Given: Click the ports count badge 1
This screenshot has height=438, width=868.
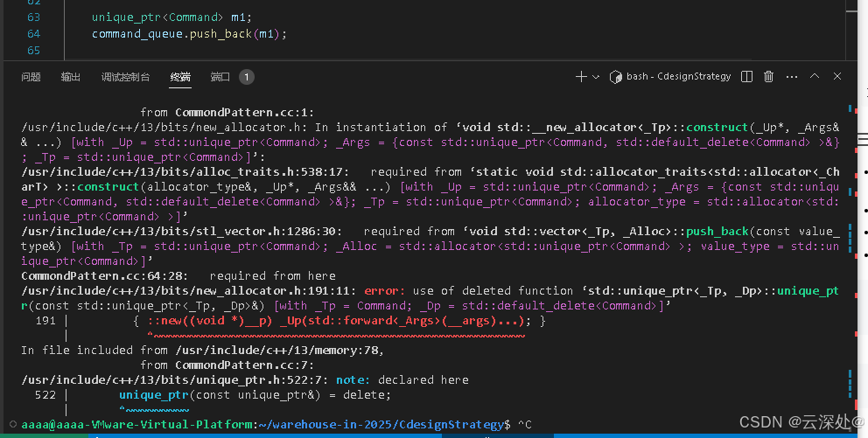Looking at the screenshot, I should click(x=247, y=77).
